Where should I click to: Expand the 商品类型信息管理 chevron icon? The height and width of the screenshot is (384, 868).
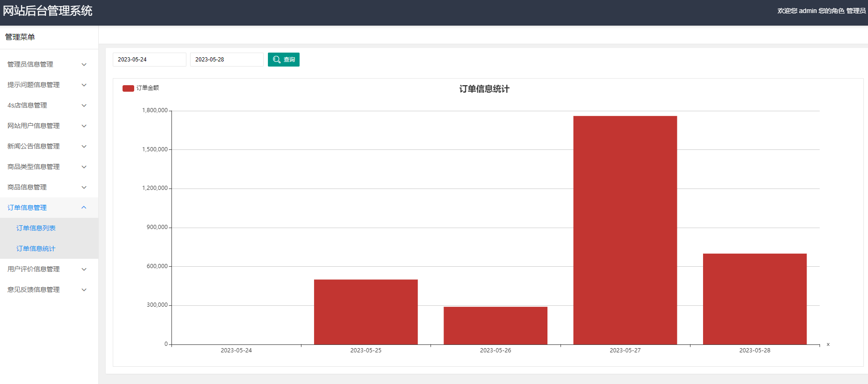84,167
